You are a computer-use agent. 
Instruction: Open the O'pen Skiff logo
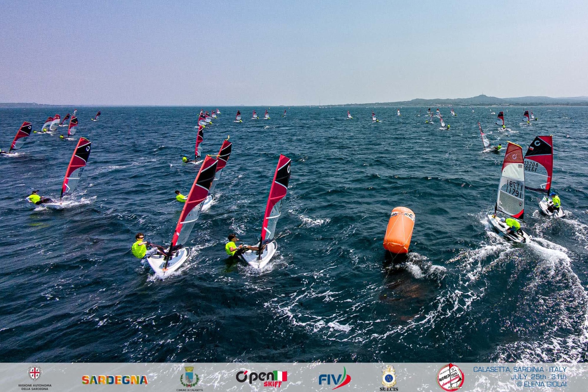(x=261, y=379)
